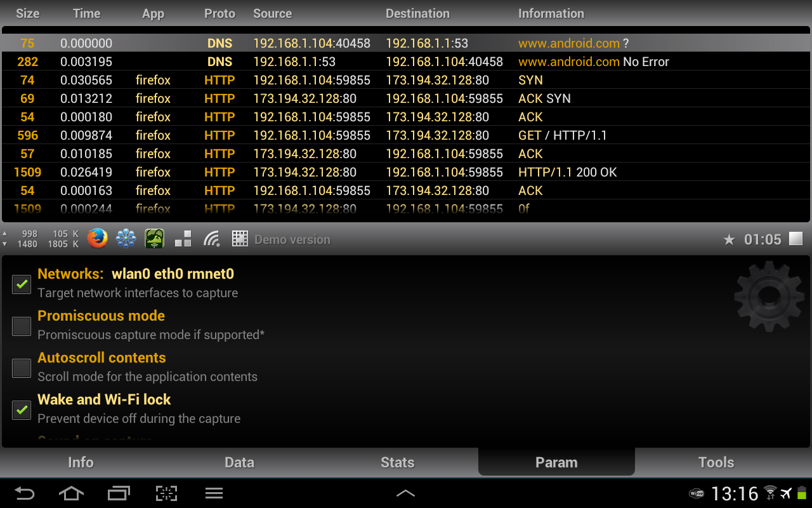Sort by the App column header
812x508 pixels.
click(153, 13)
